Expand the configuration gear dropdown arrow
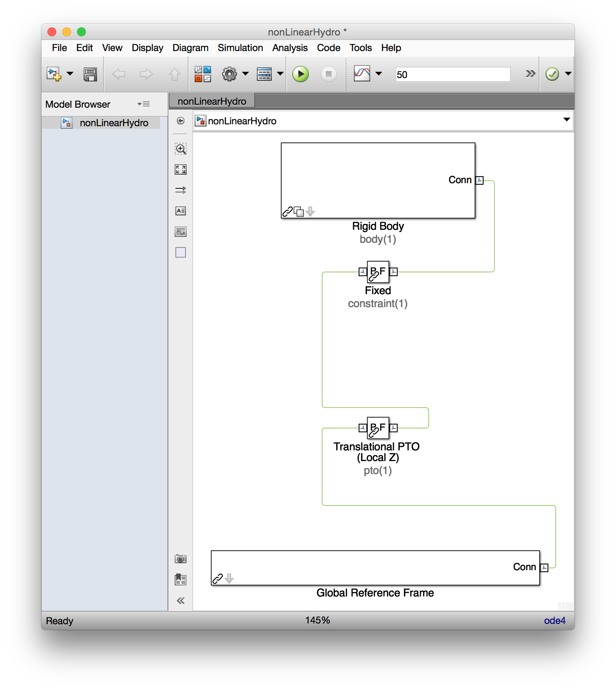Viewport: 616px width, 689px height. pos(245,74)
